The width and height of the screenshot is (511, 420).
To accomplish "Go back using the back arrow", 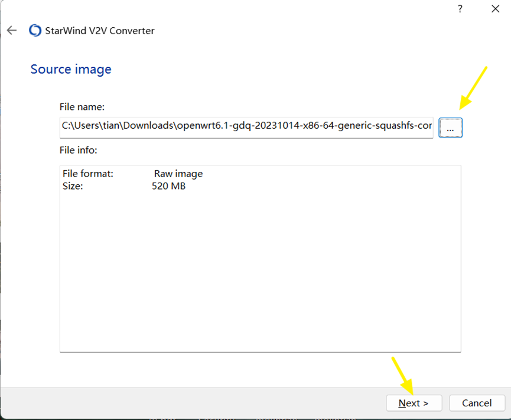I will pyautogui.click(x=12, y=31).
